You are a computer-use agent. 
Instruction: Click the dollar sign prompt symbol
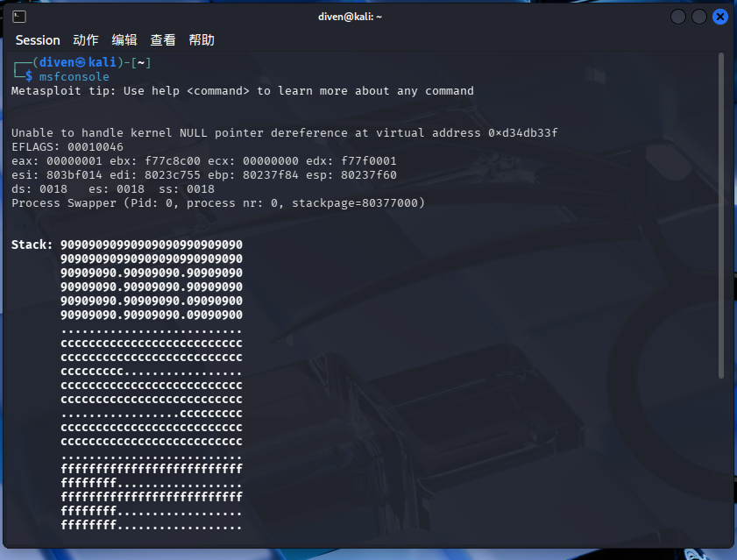(x=29, y=77)
